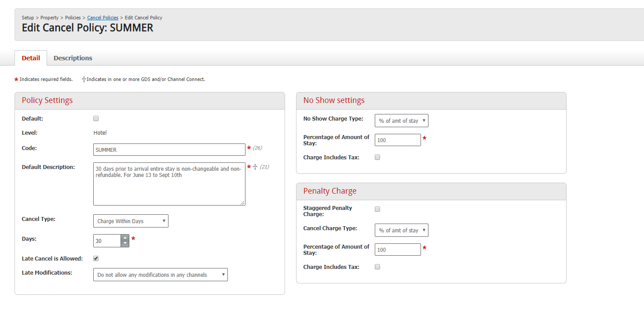Click No Show Percentage of Amount field
The height and width of the screenshot is (327, 644).
click(398, 140)
